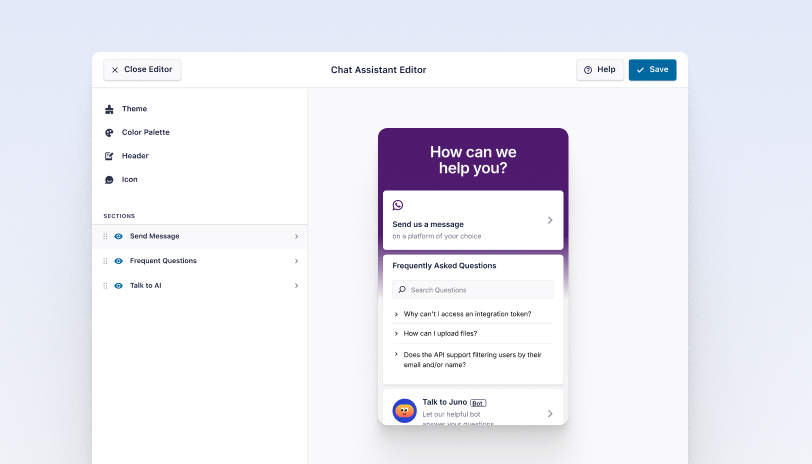This screenshot has width=812, height=464.
Task: Click the WhatsApp icon in preview
Action: [398, 205]
